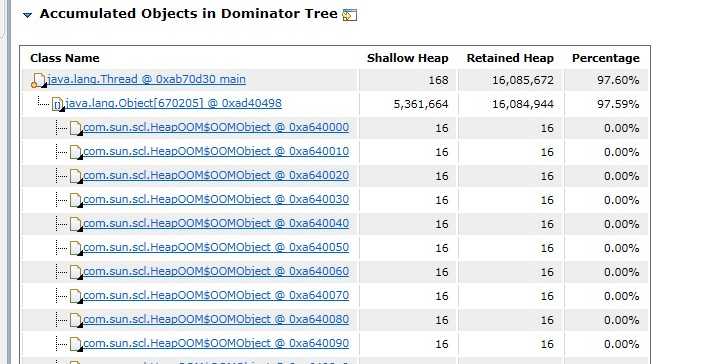The width and height of the screenshot is (704, 364).
Task: Click the Retained Heap column header
Action: pyautogui.click(x=510, y=58)
